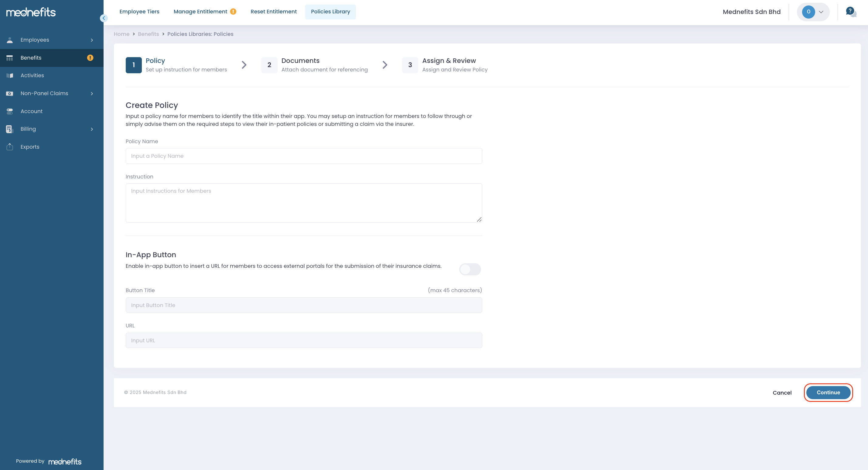
Task: Click arrow between Documents and Assign steps
Action: [385, 65]
